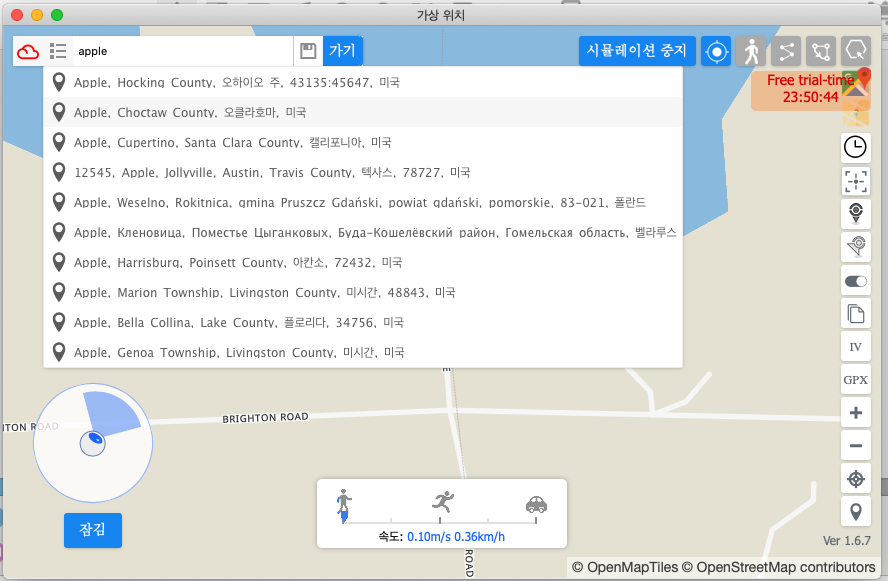The height and width of the screenshot is (581, 888).
Task: Select Apple, Bella Collina, Lake County result
Action: (363, 322)
